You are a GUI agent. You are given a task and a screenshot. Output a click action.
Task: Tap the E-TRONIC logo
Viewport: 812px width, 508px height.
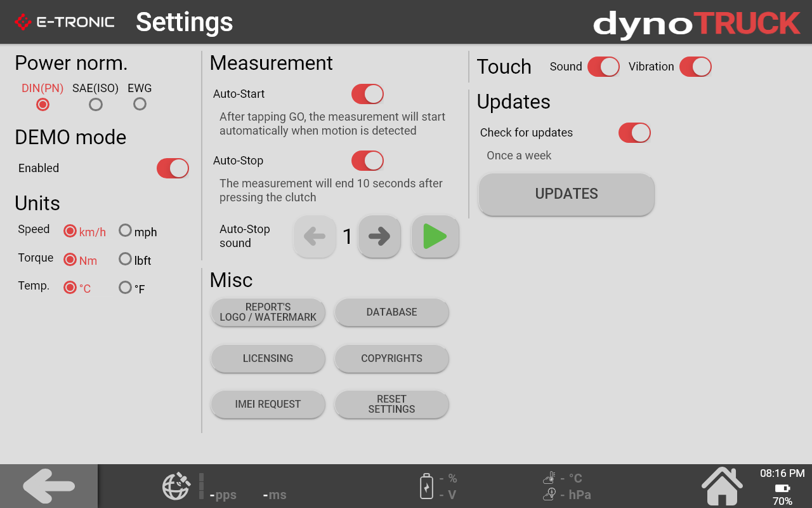[65, 22]
